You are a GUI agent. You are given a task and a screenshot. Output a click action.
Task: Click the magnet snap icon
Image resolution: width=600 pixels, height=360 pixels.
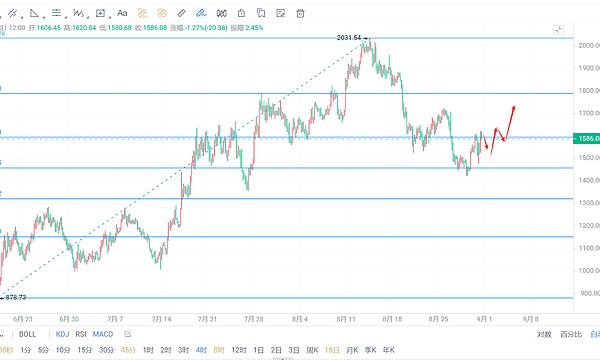pos(222,13)
